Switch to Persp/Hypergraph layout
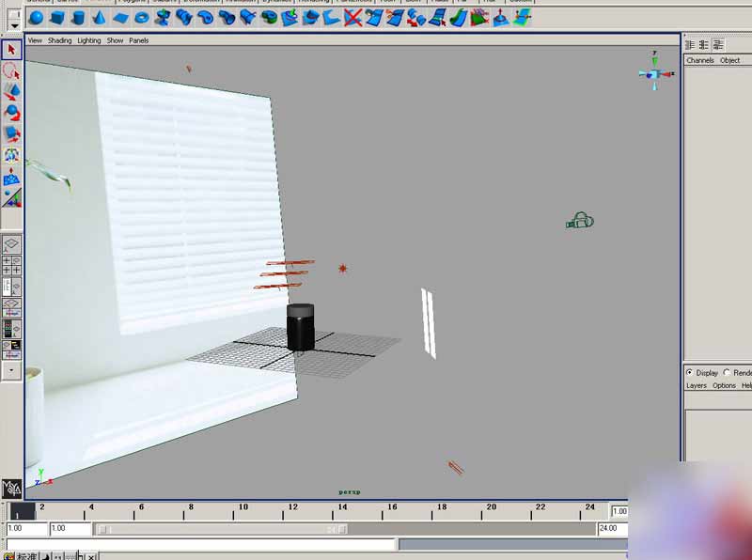Image resolution: width=752 pixels, height=560 pixels. pos(11,350)
